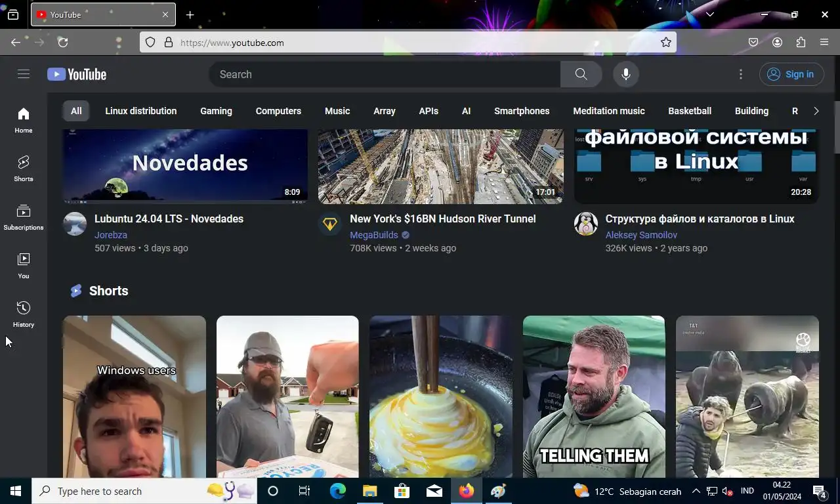
Task: Click the Aleksey Samoilov channel avatar
Action: tap(585, 224)
